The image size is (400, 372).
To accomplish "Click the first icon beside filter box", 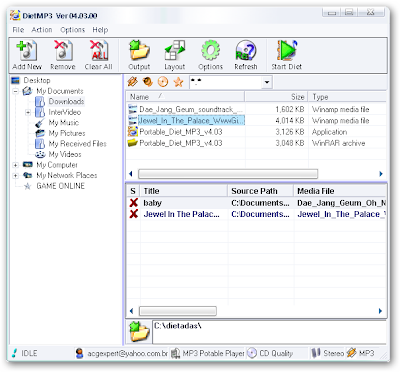I will click(132, 82).
